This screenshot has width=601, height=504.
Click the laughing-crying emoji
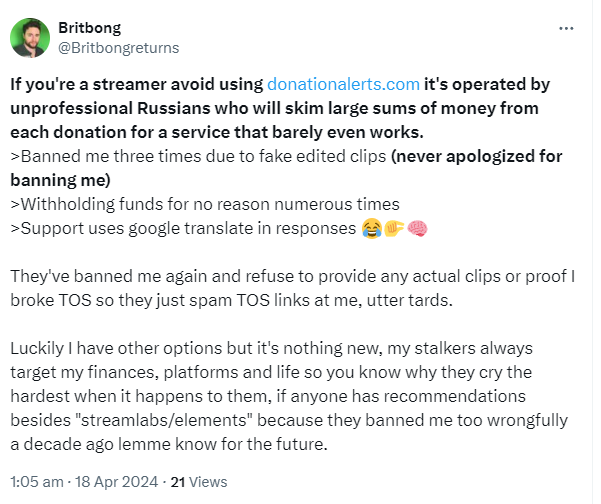point(371,229)
